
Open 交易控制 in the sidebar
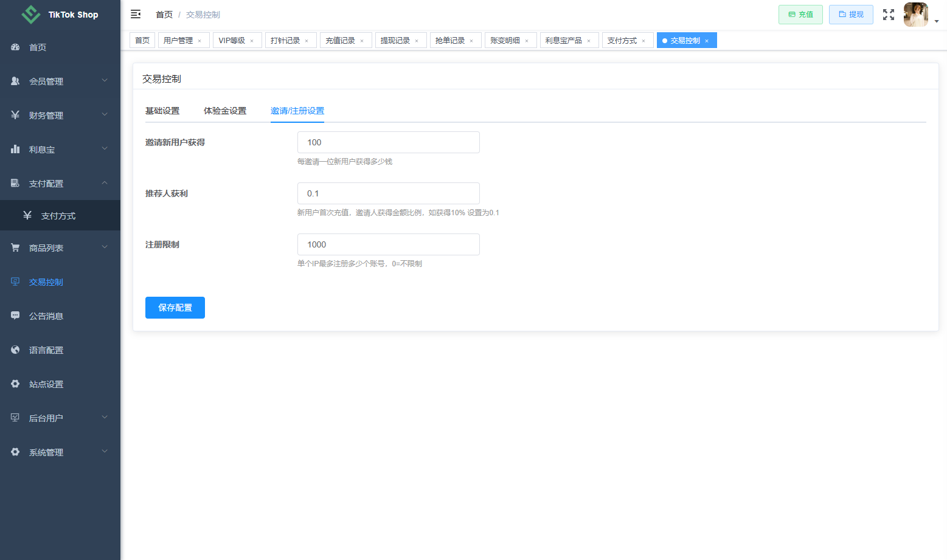click(60, 282)
